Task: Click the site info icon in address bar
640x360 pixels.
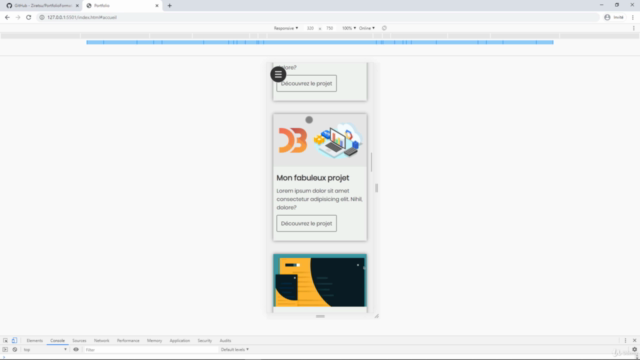Action: click(x=42, y=17)
